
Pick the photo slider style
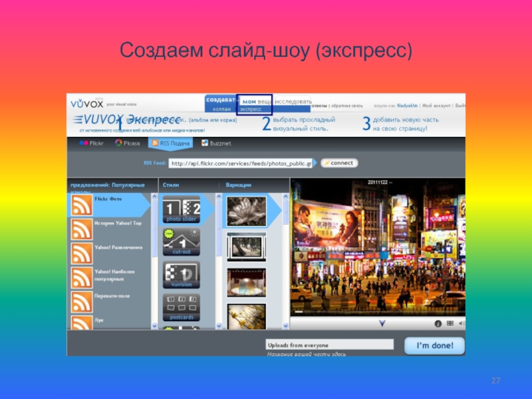(181, 209)
